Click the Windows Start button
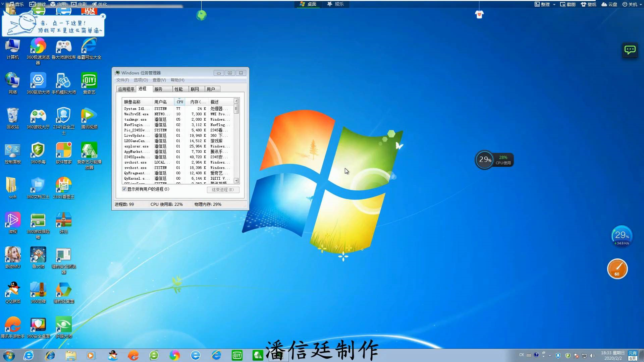 (9, 355)
